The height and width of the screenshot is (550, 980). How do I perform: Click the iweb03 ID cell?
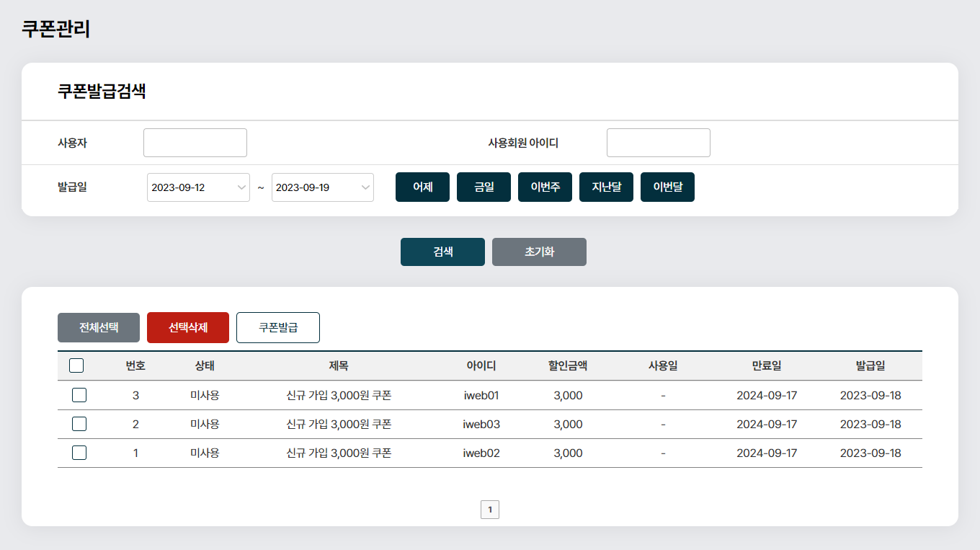(x=481, y=424)
